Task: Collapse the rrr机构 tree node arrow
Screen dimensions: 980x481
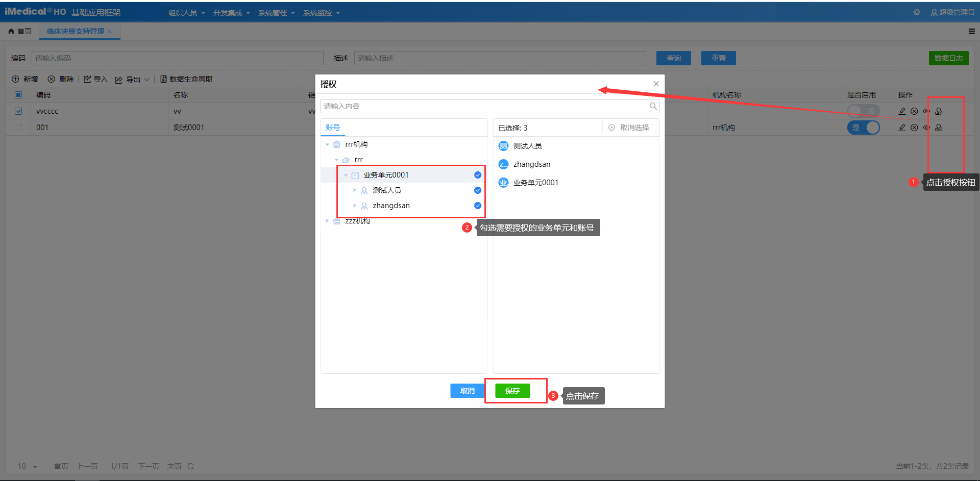Action: click(327, 145)
